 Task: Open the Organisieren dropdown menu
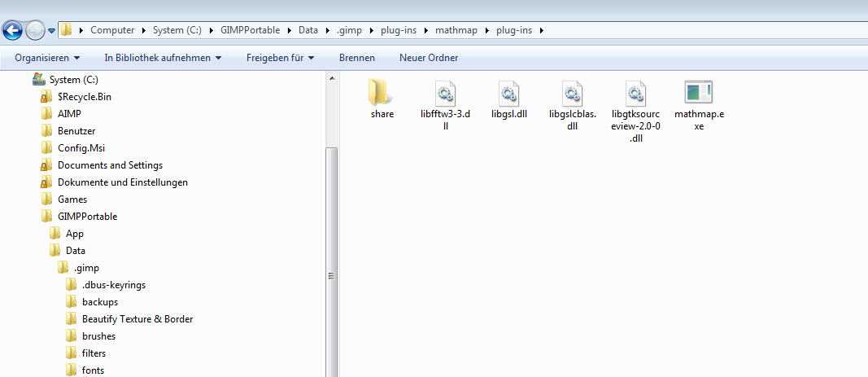pos(47,58)
